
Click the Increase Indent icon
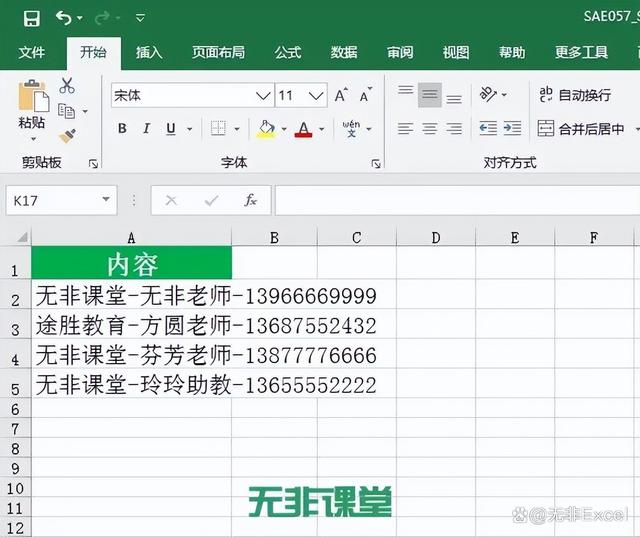tap(513, 129)
